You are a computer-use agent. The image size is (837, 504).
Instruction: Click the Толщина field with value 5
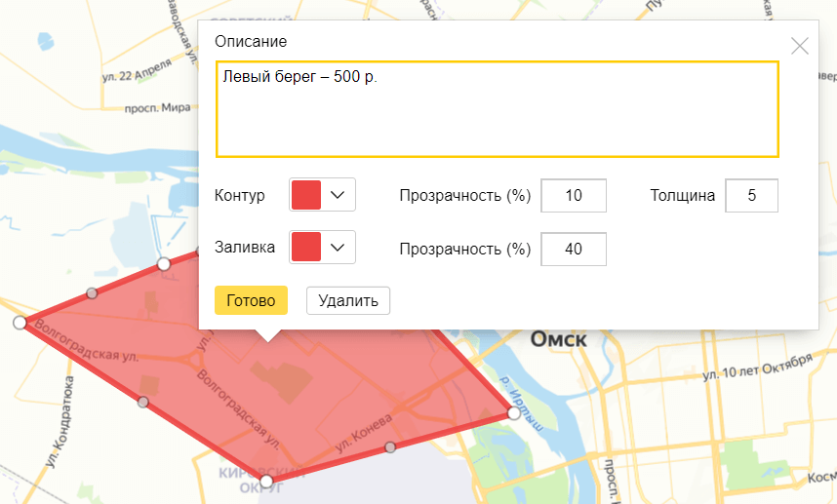[751, 195]
